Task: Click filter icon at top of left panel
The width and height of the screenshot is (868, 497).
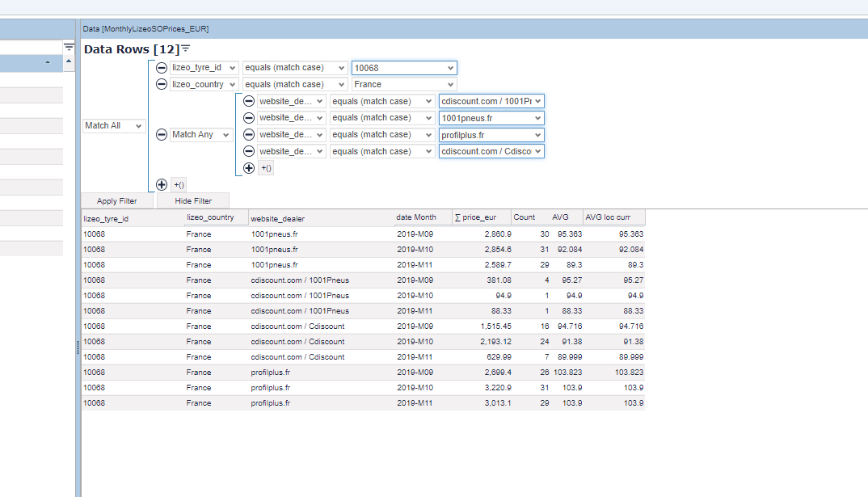Action: point(69,48)
